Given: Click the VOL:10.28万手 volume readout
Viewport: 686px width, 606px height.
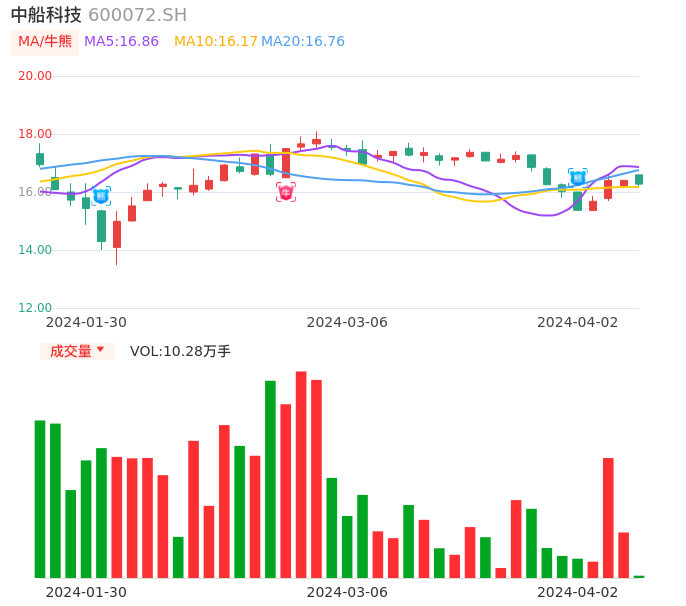Looking at the screenshot, I should pyautogui.click(x=180, y=351).
